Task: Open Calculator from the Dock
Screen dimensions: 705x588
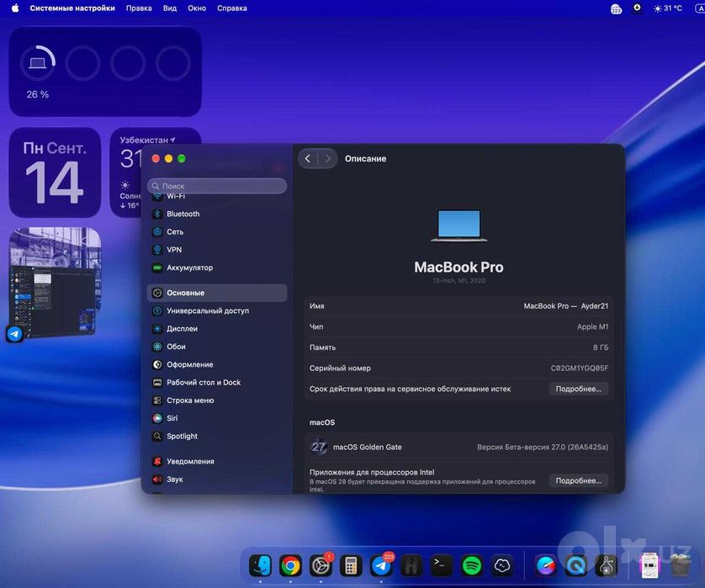Action: click(x=351, y=565)
